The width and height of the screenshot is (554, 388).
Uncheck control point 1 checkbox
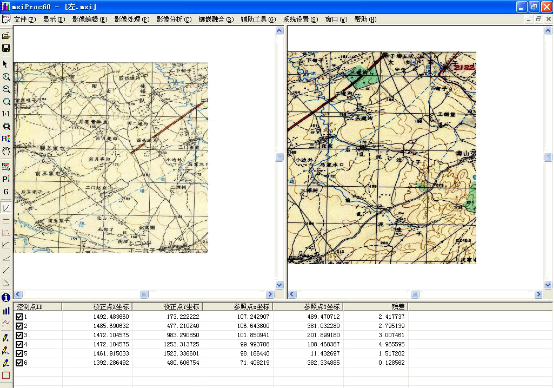[19, 317]
